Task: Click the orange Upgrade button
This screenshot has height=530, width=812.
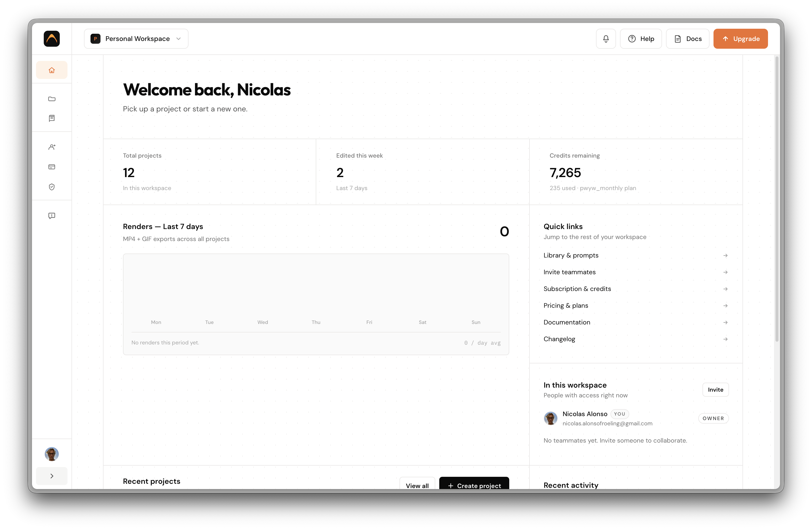Action: [x=741, y=38]
